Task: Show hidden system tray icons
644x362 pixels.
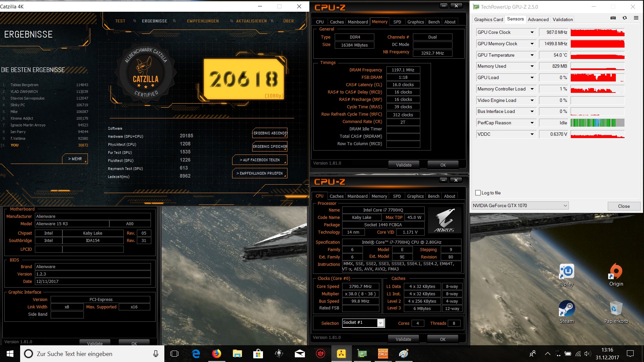Action: coord(547,354)
